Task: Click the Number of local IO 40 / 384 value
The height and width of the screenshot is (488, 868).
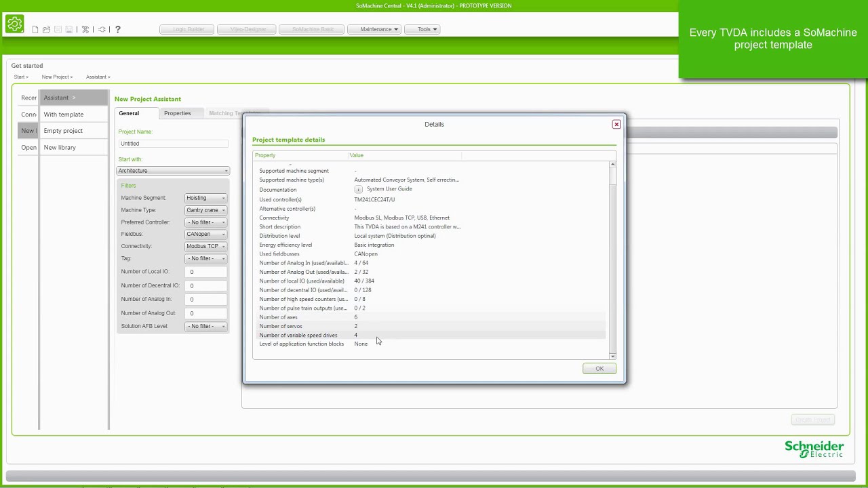Action: coord(364,281)
